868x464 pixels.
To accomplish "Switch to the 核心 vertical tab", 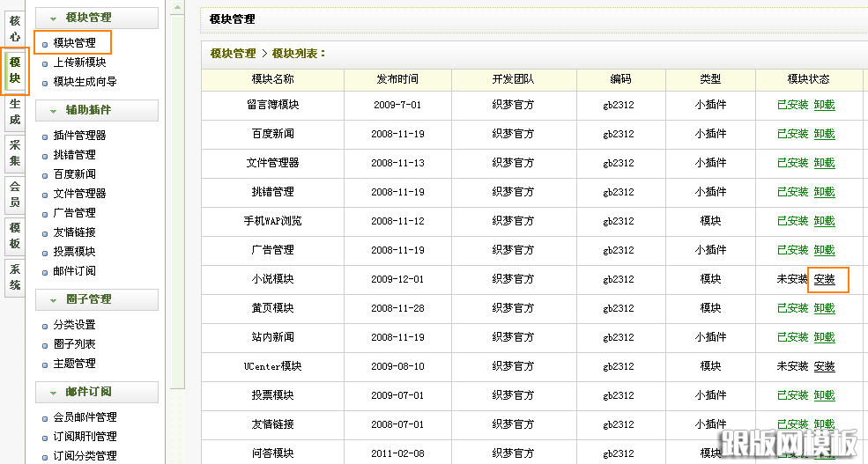I will tap(15, 28).
